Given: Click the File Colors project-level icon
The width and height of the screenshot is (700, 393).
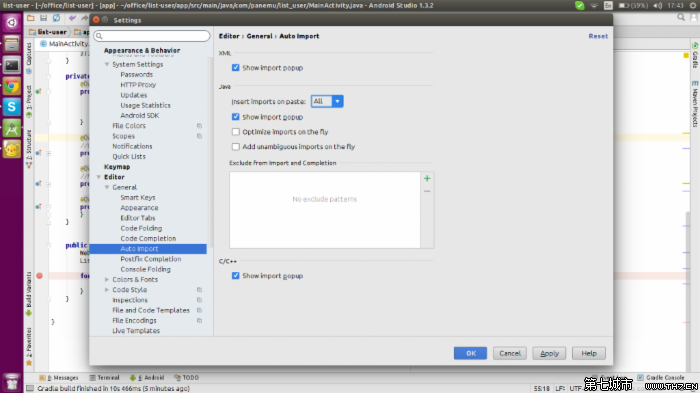Looking at the screenshot, I should pos(199,126).
